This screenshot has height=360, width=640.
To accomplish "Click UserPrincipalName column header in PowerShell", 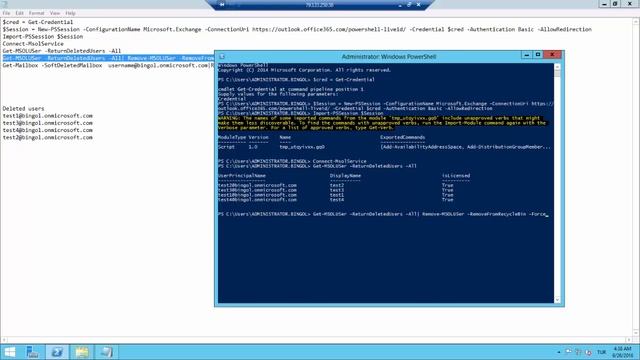I will coord(242,176).
